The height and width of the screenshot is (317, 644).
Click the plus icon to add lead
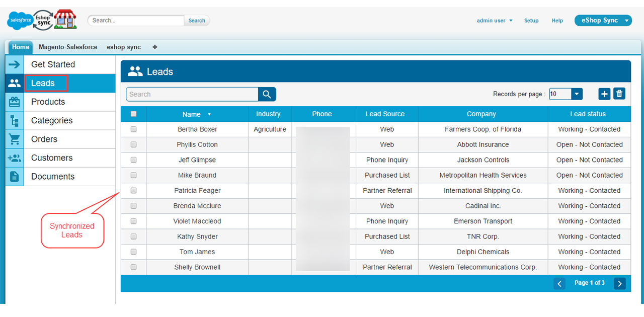click(604, 94)
